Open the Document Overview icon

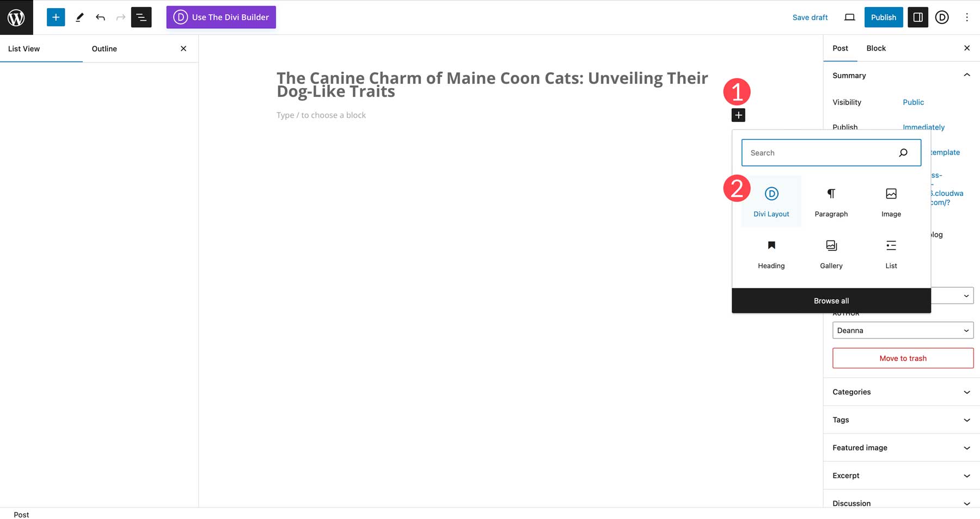141,17
